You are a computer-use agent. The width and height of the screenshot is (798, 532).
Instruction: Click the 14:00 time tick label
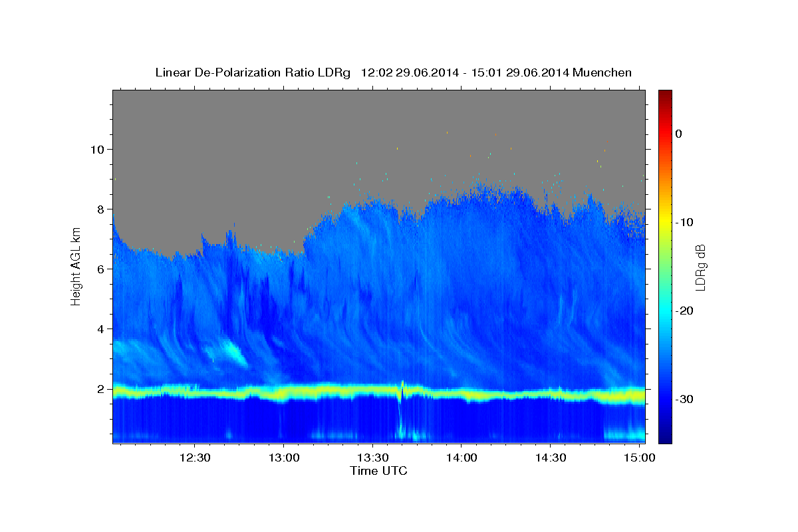tap(462, 458)
